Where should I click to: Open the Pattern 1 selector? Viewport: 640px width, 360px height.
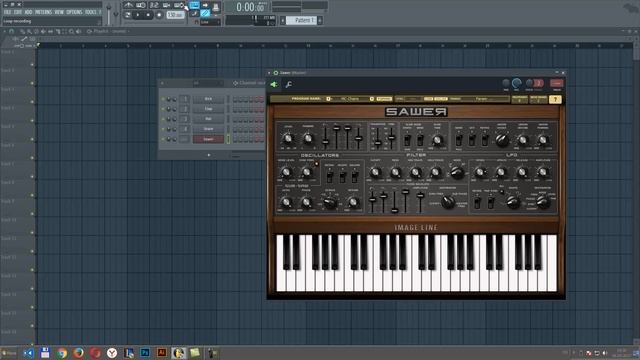coord(301,20)
